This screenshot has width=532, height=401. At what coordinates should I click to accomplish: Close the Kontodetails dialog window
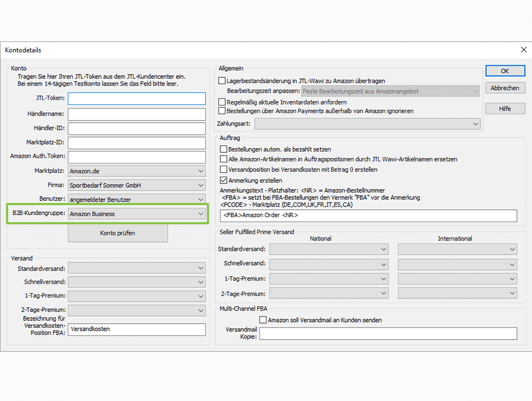coord(523,50)
